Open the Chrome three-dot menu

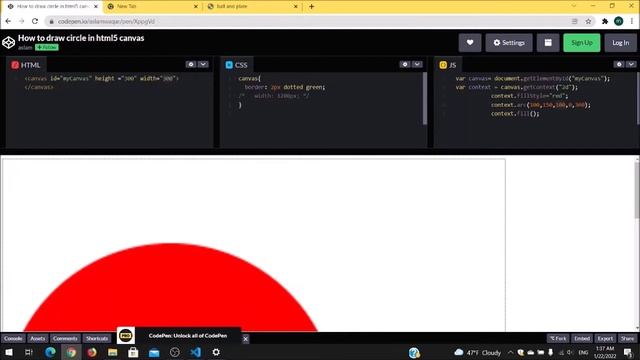point(632,21)
